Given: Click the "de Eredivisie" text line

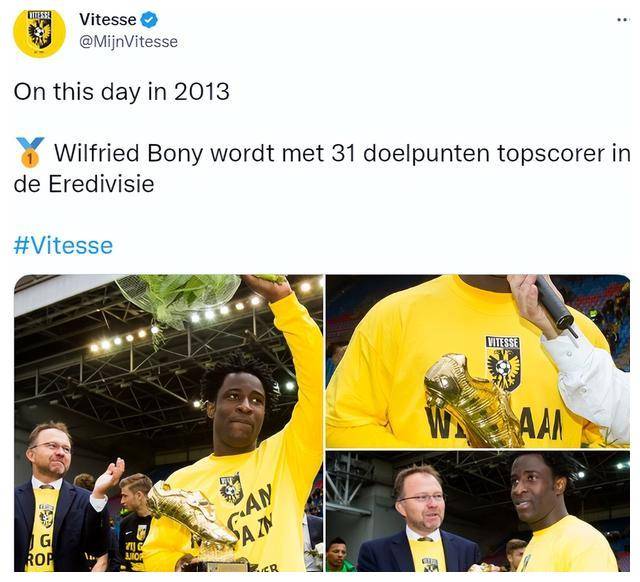Looking at the screenshot, I should click(84, 184).
